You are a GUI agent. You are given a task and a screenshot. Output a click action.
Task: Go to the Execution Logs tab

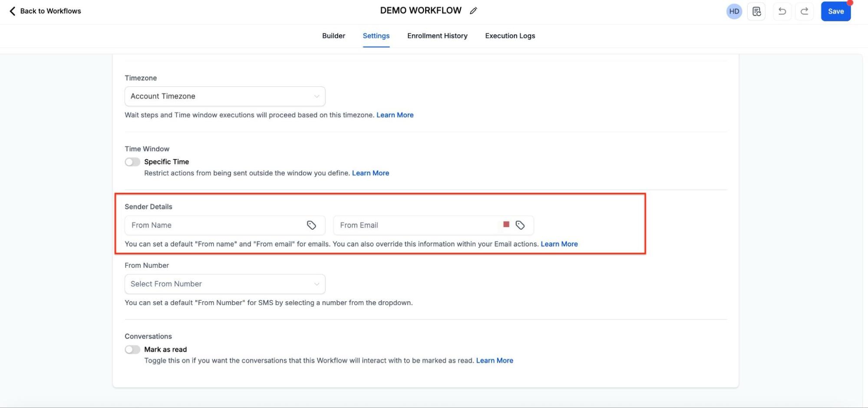[x=510, y=36]
